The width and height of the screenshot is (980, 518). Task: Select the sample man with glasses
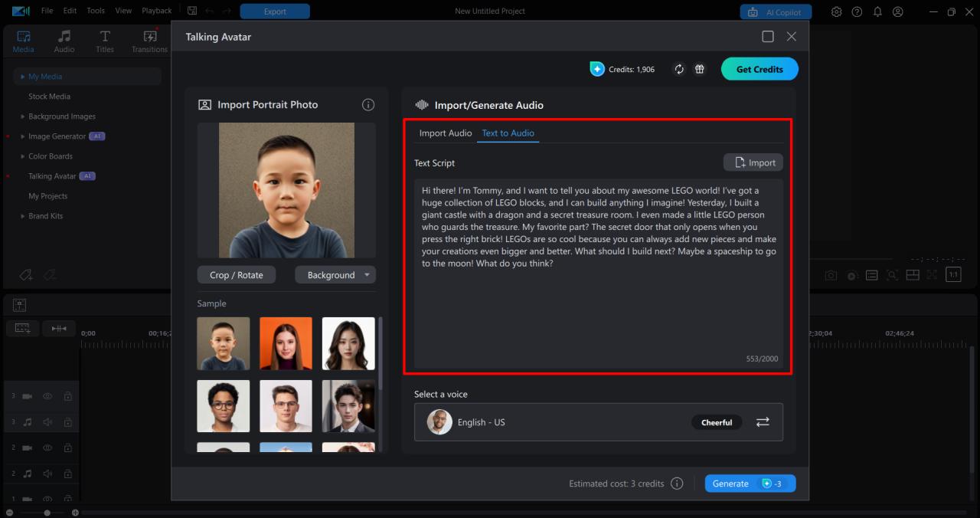point(286,406)
